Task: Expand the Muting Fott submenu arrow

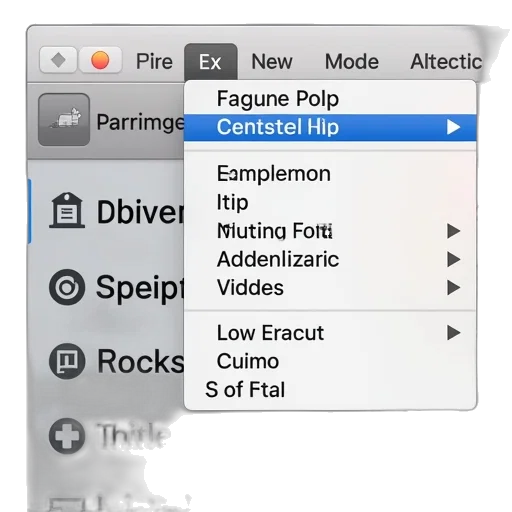Action: (x=453, y=231)
